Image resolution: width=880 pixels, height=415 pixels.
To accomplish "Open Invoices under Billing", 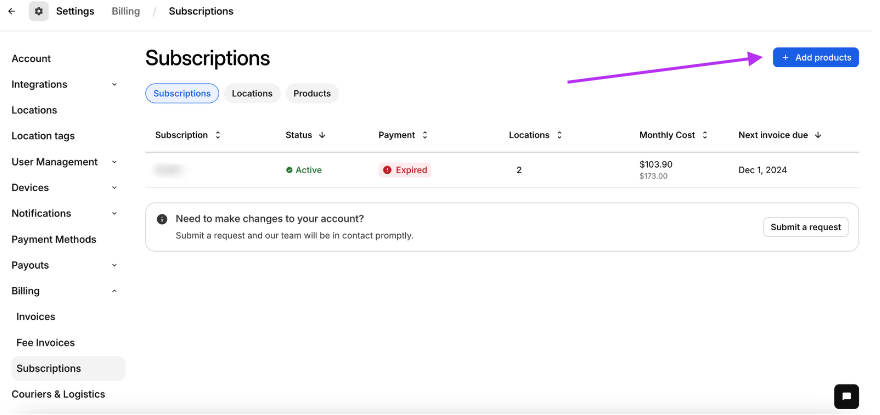I will click(x=36, y=317).
